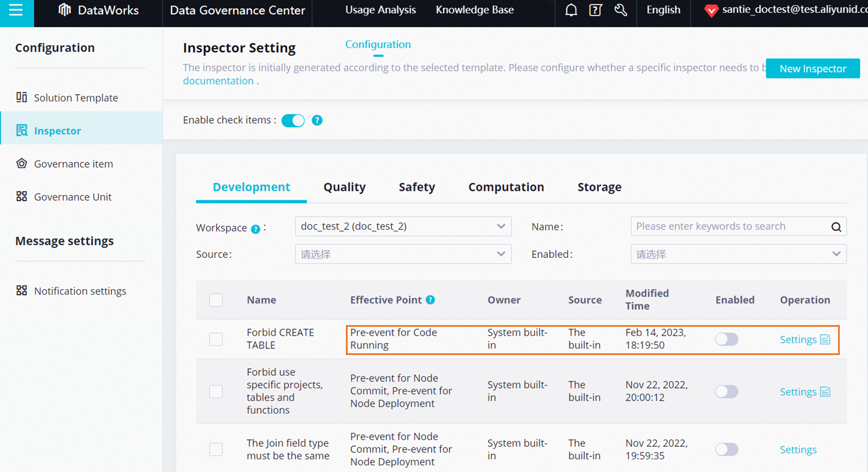
Task: Open the hamburger navigation menu
Action: point(16,11)
